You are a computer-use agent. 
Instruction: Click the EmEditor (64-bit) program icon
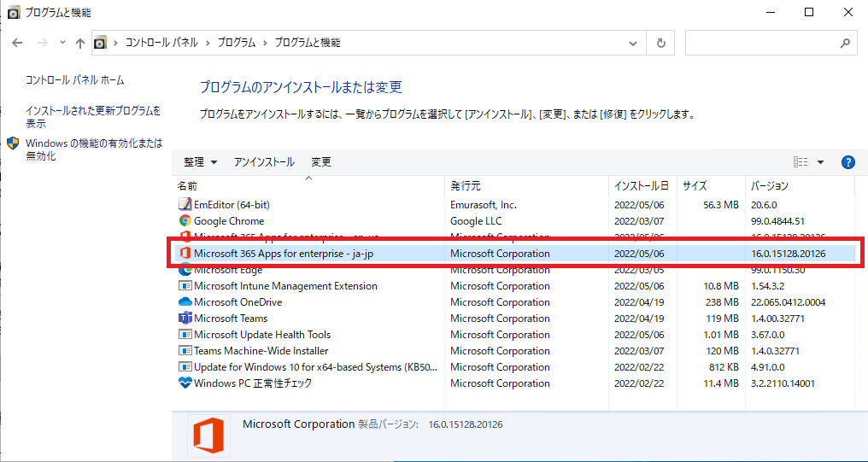tap(185, 205)
